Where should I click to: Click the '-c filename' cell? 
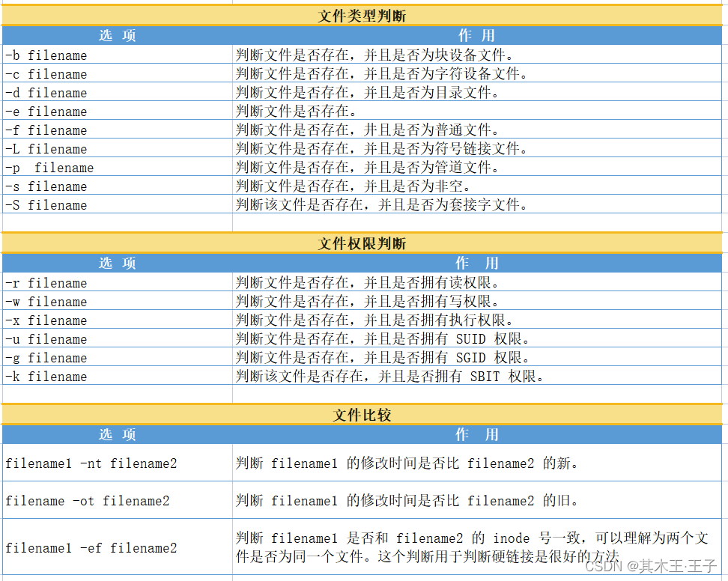pos(118,73)
